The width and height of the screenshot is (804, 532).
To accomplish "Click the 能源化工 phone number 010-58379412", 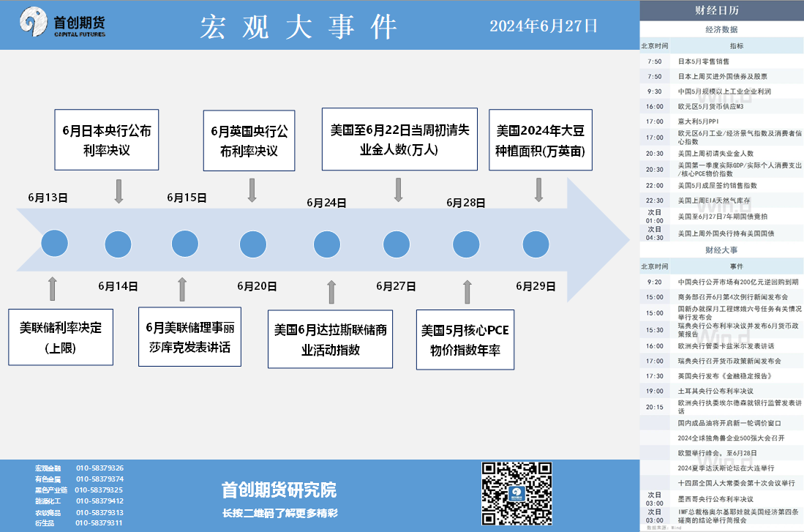I will click(100, 501).
